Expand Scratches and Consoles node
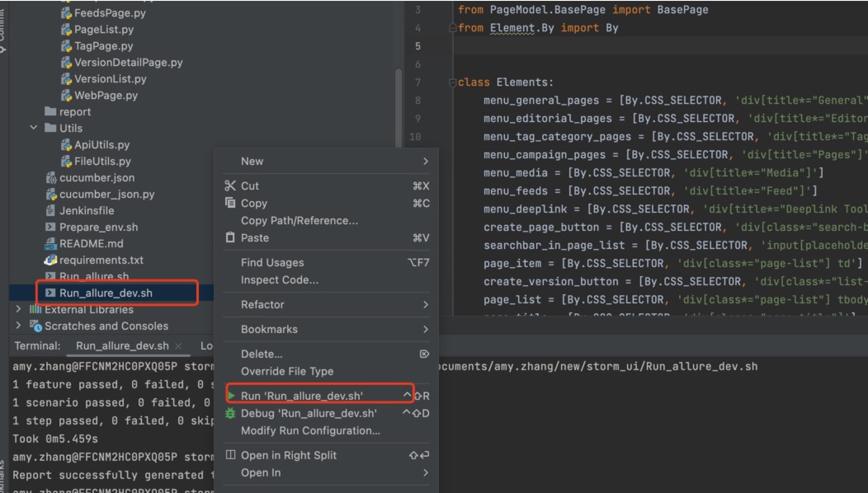The width and height of the screenshot is (868, 493). pyautogui.click(x=18, y=326)
